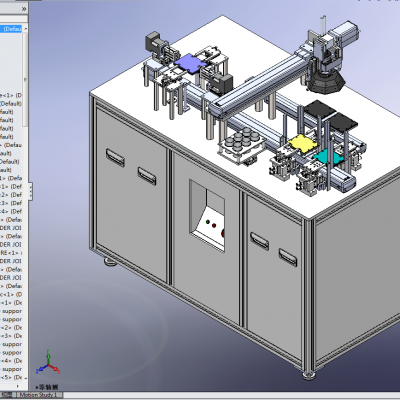Click the feature tree vertical scrollbar thumb
This screenshot has height=400, width=400.
[25, 79]
